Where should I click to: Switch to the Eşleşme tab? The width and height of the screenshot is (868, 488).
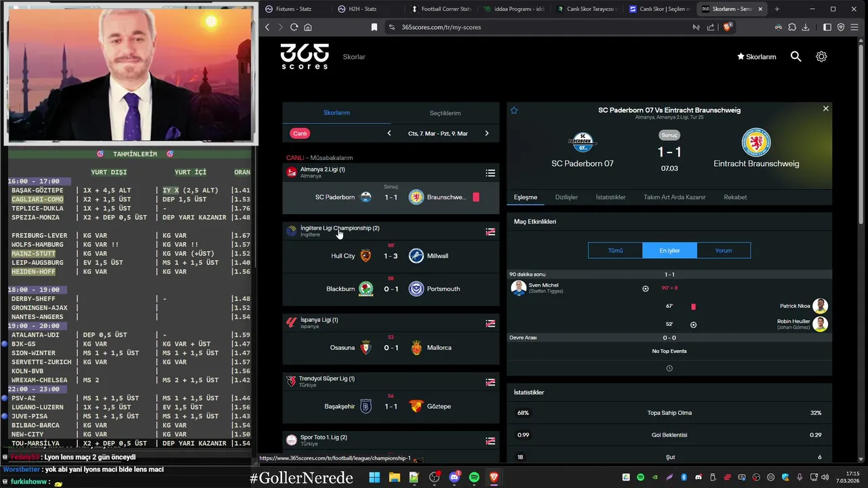[526, 197]
